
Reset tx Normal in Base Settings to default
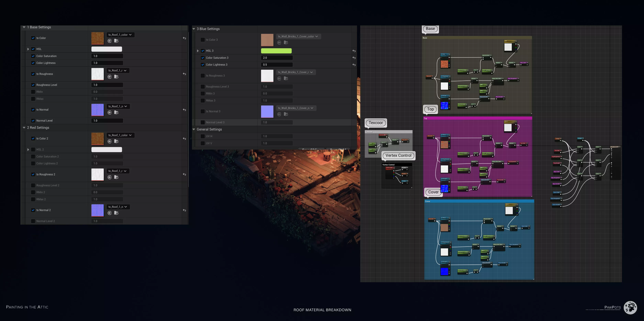[x=184, y=110]
